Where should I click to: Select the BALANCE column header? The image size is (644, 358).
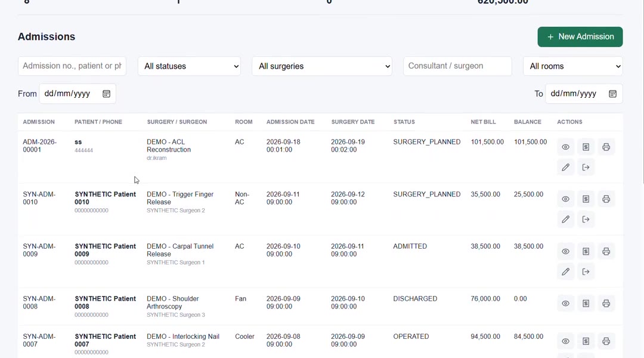coord(527,122)
